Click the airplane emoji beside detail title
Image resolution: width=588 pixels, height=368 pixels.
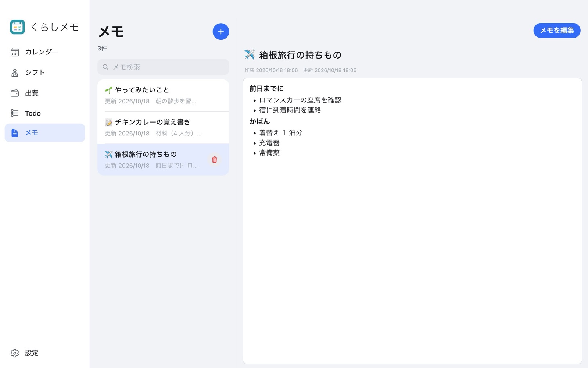[x=250, y=55]
